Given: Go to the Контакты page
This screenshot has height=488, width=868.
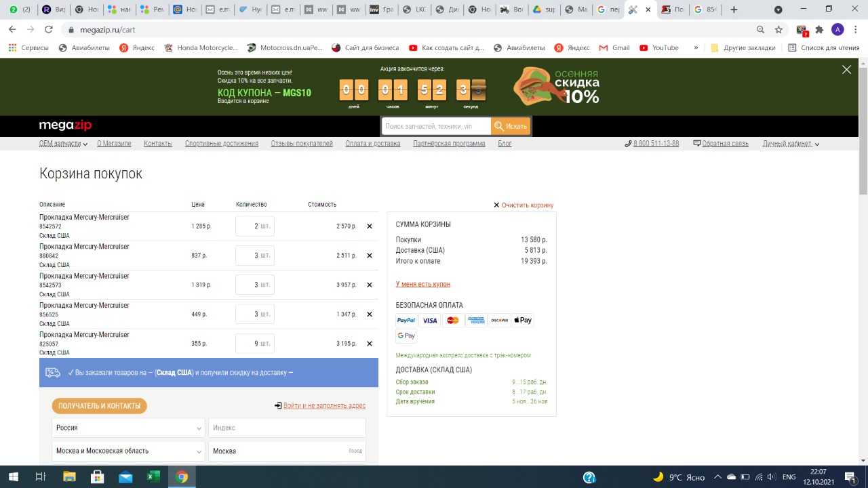Looking at the screenshot, I should (x=158, y=144).
